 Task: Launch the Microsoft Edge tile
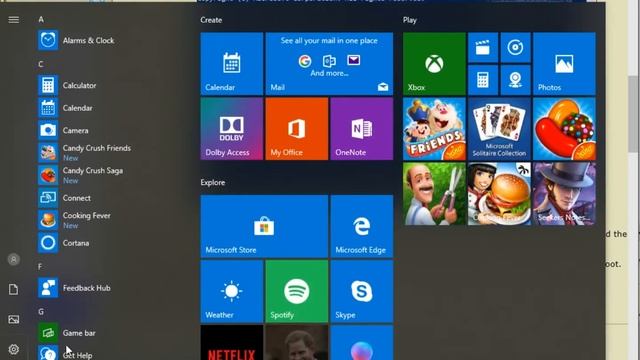(362, 227)
